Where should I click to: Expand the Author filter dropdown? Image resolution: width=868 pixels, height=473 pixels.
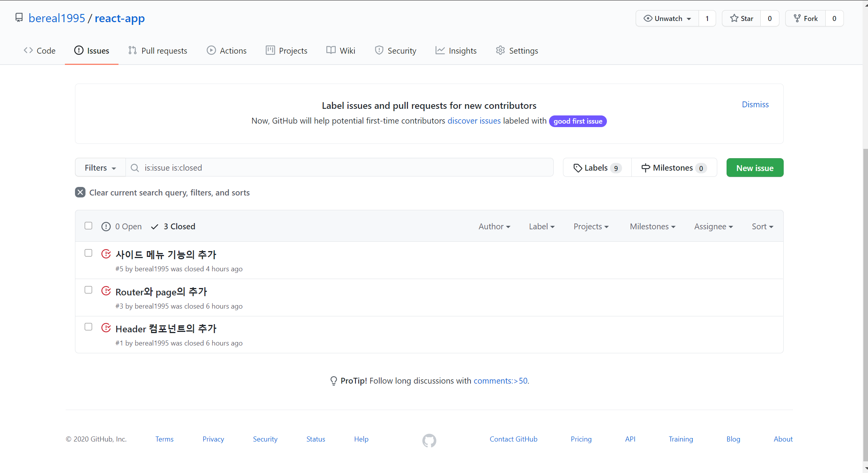[494, 227]
